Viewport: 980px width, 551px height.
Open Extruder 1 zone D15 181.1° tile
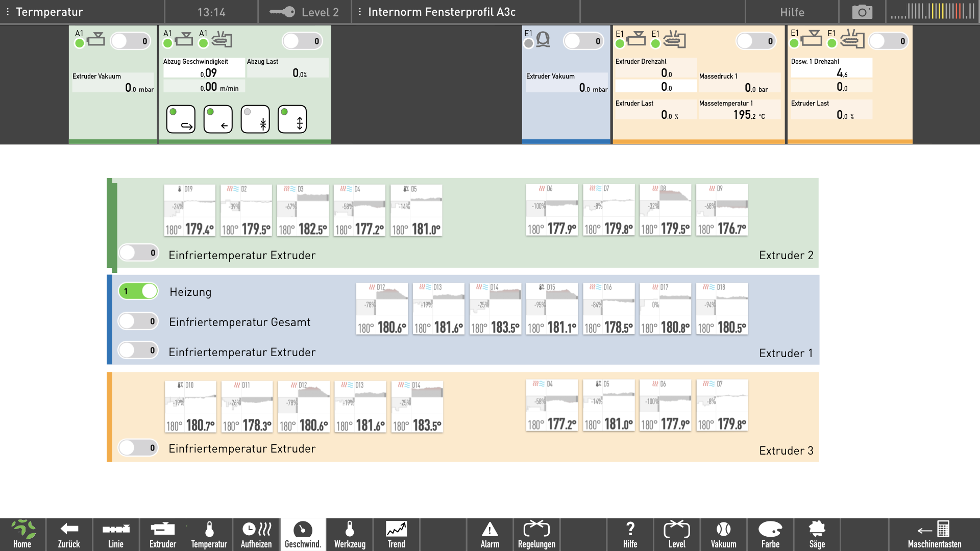pyautogui.click(x=552, y=309)
